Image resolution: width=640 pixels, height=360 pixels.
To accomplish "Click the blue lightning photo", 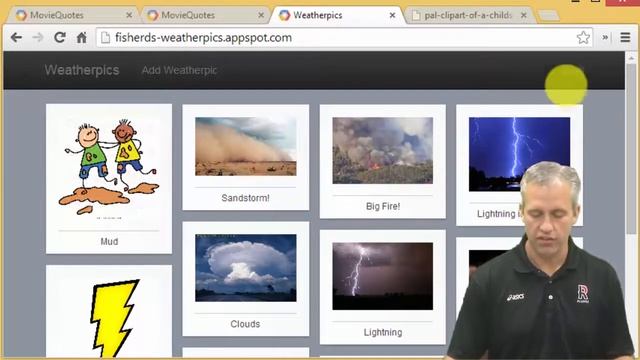I will (x=519, y=154).
